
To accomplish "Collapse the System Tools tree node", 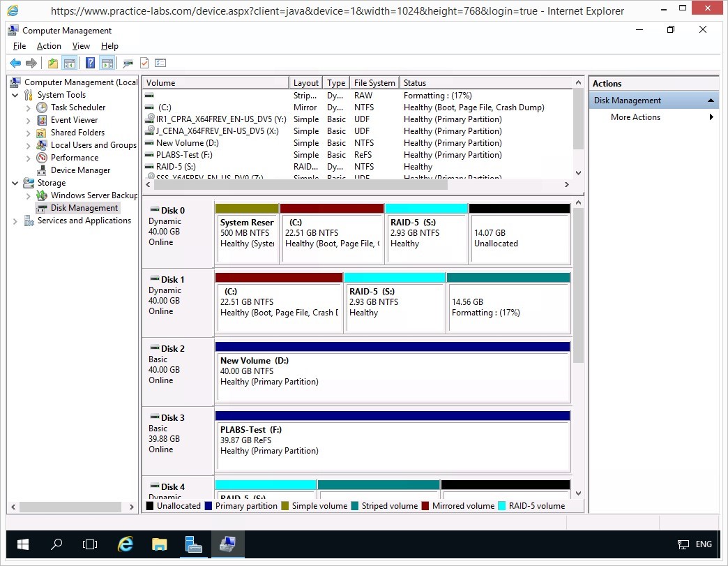I will [15, 95].
